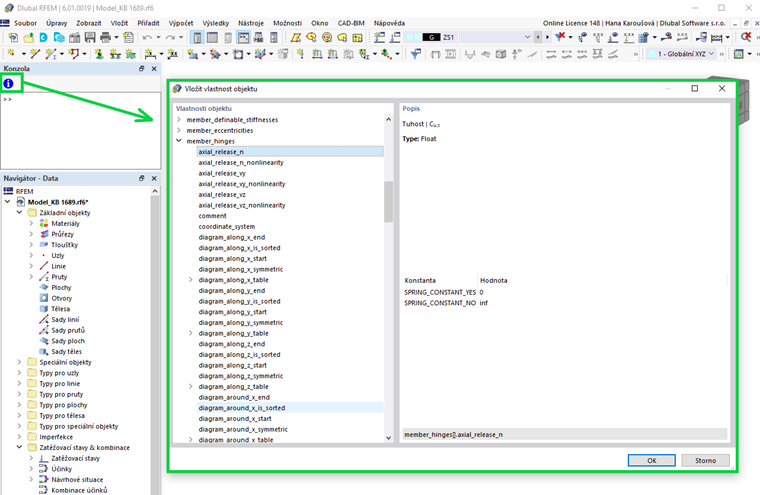Click the Dlubal cloud icon
This screenshot has height=495, width=760.
59,37
